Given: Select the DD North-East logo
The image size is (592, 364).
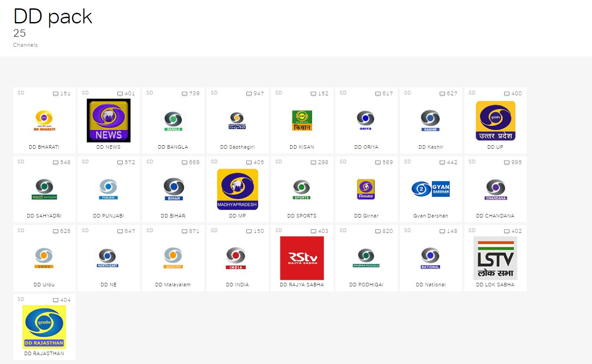Looking at the screenshot, I should click(109, 258).
